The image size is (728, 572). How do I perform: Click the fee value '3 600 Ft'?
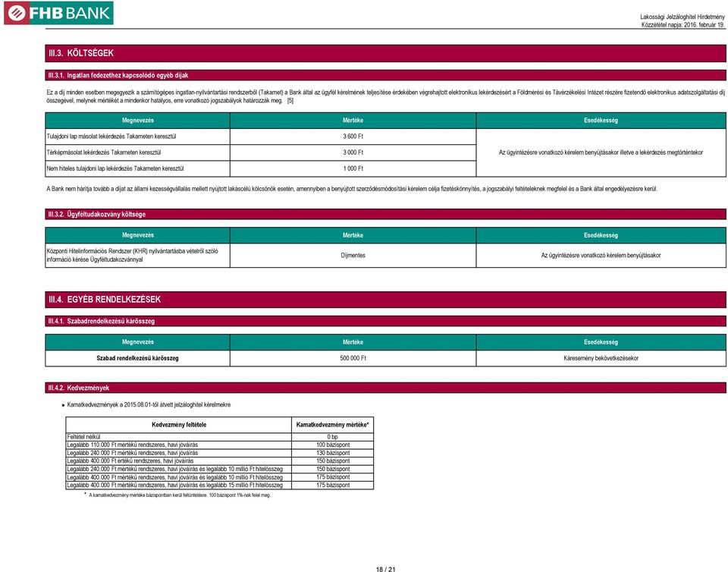point(353,137)
